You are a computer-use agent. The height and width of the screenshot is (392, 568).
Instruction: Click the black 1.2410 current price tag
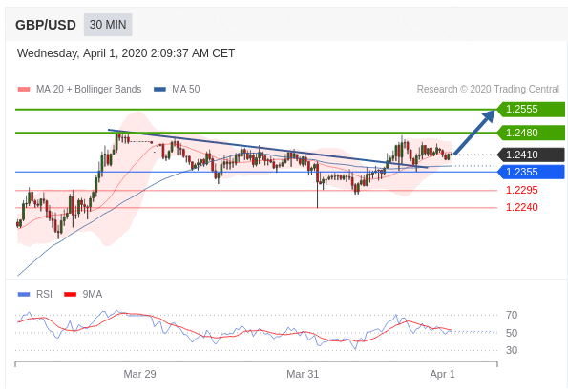pyautogui.click(x=531, y=155)
